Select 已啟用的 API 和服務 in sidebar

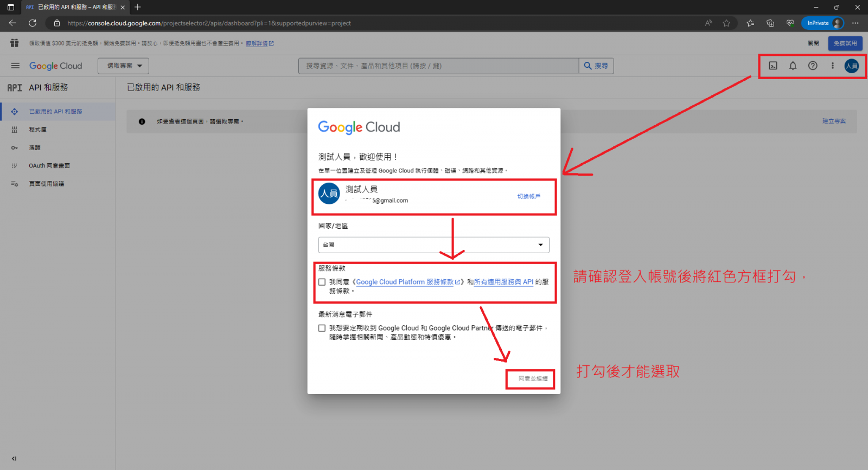coord(58,111)
